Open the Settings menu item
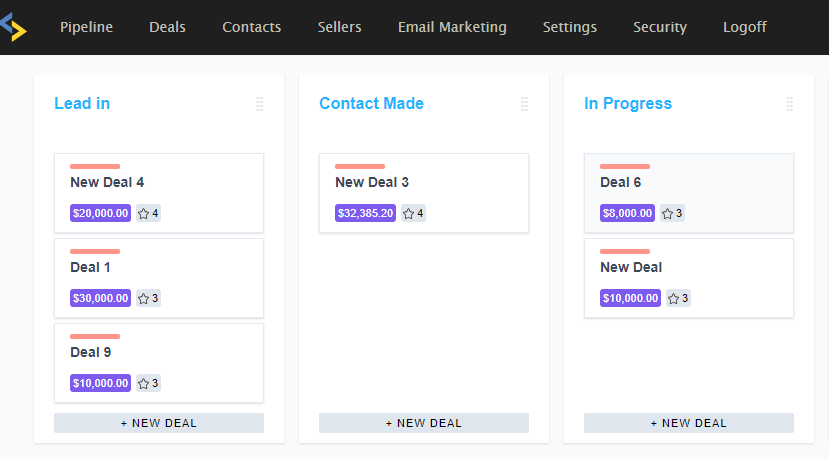Screen dimensions: 829x459 570,27
